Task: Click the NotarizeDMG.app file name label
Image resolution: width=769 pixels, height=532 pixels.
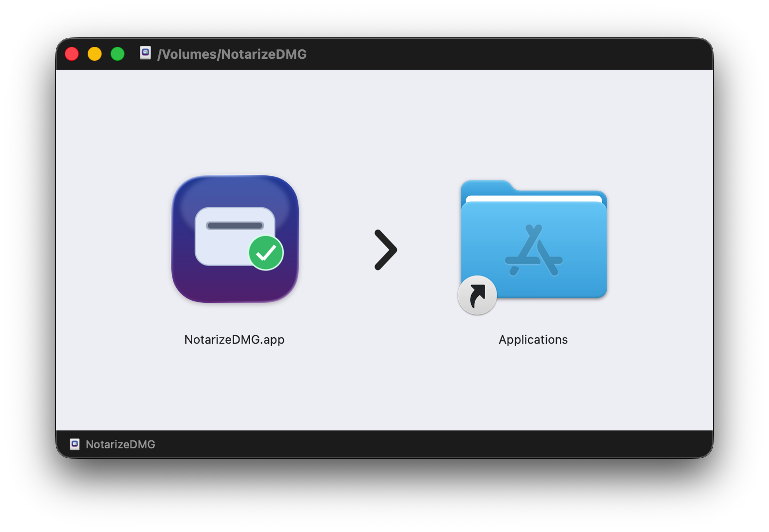Action: pyautogui.click(x=235, y=340)
